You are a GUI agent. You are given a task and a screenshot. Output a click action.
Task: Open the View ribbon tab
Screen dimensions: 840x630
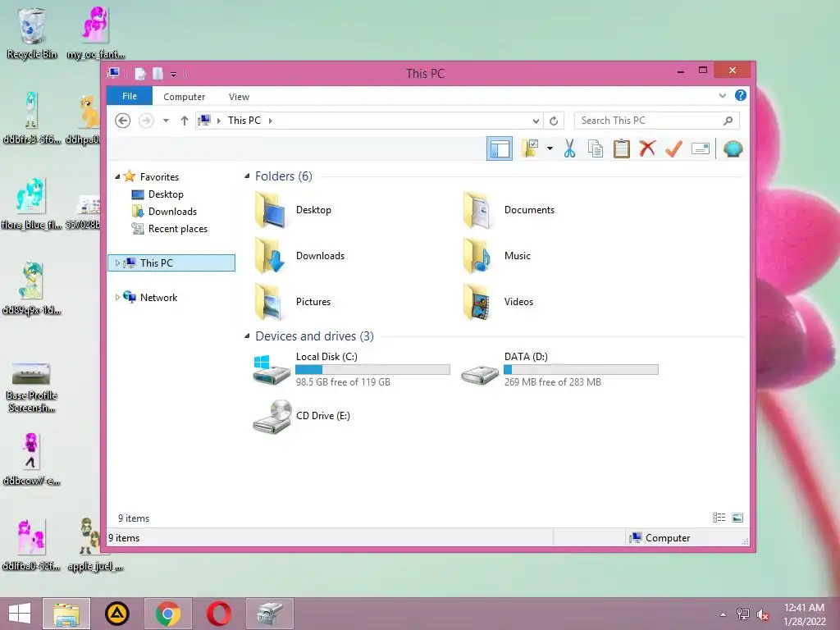click(x=239, y=97)
